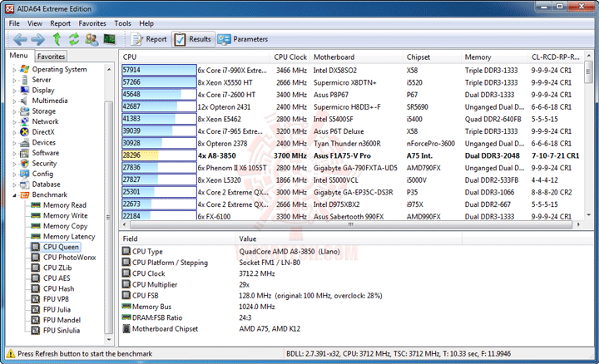The image size is (599, 364).
Task: Sort by the Chipset column header
Action: pyautogui.click(x=432, y=57)
